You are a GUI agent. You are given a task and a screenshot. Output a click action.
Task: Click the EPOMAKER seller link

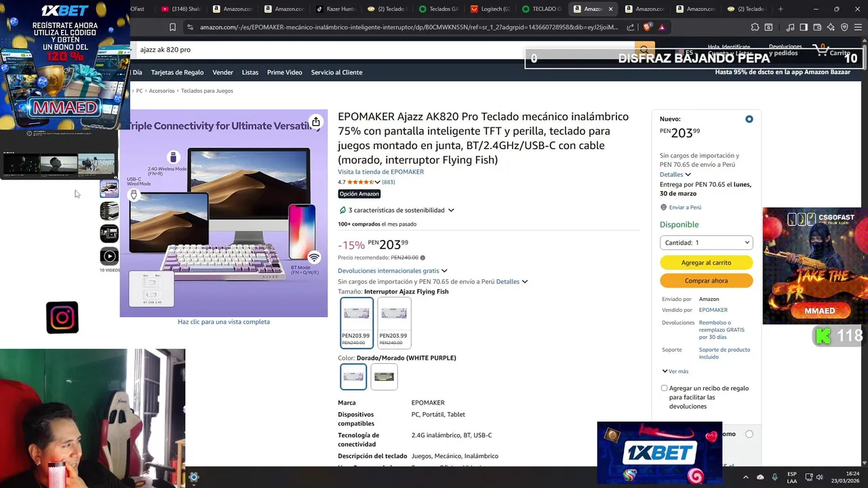coord(713,310)
